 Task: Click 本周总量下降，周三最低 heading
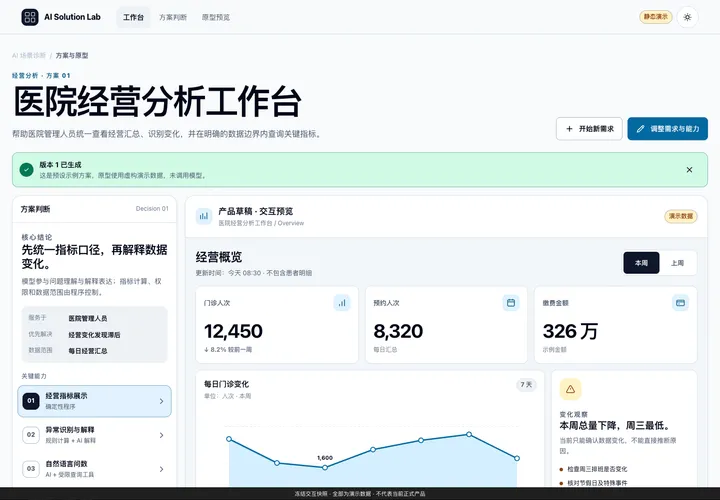tap(616, 426)
